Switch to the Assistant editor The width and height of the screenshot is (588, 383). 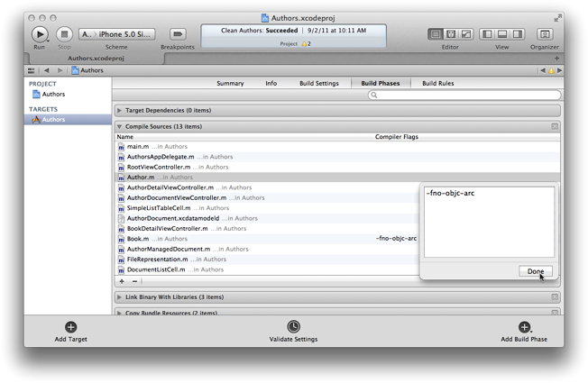tap(451, 34)
